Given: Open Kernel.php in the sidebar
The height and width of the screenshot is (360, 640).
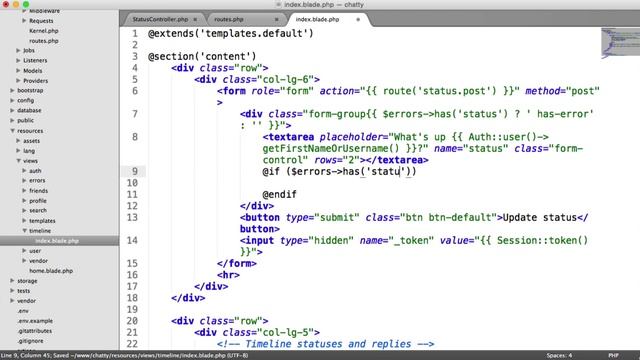Looking at the screenshot, I should point(44,31).
